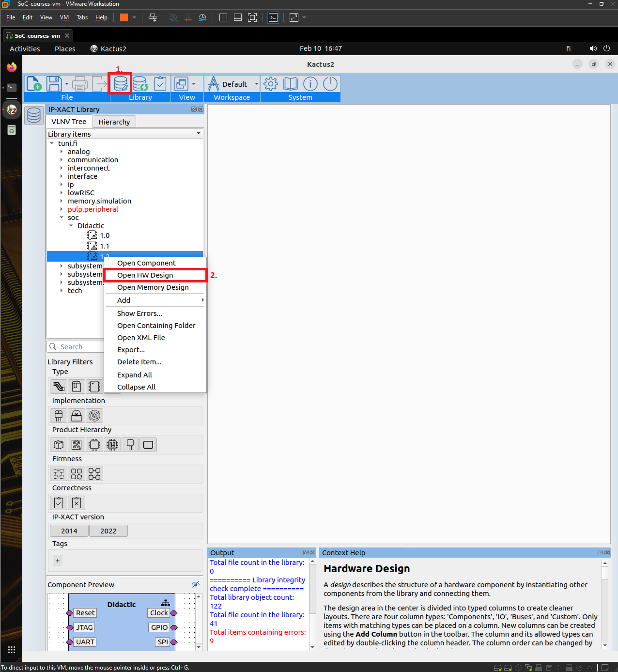Click the Configure Library database icon
This screenshot has height=672, width=618.
click(x=120, y=84)
